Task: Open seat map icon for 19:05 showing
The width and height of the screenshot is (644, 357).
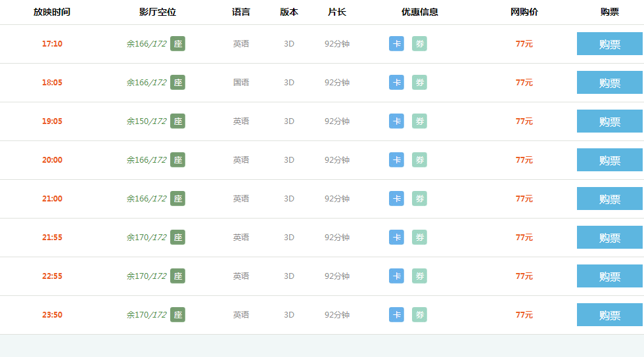Action: tap(178, 121)
